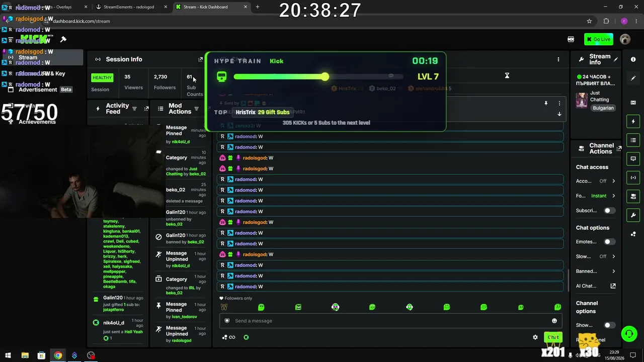644x362 pixels.
Task: Open Microsoft Store from taskbar
Action: pos(41,355)
